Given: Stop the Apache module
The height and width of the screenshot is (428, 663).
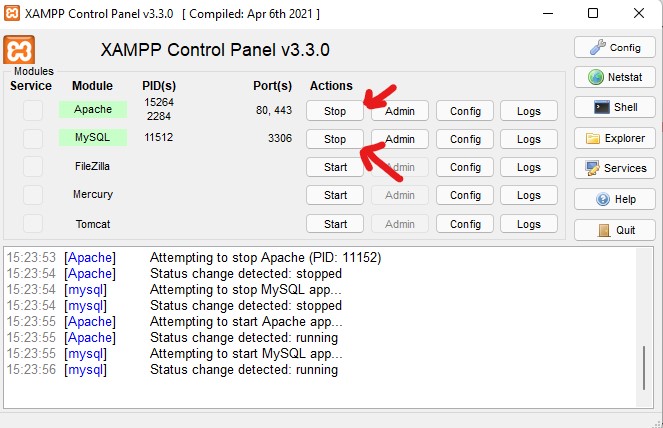Looking at the screenshot, I should [x=335, y=111].
